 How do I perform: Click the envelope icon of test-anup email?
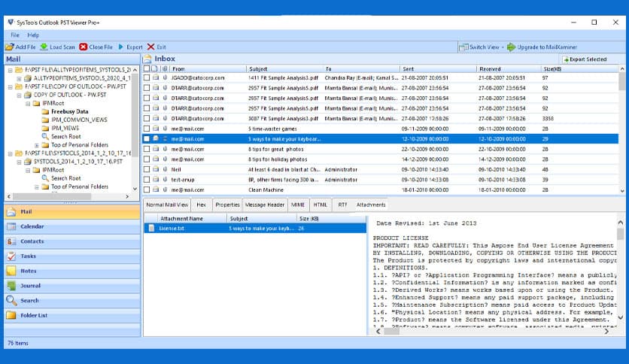pyautogui.click(x=156, y=179)
